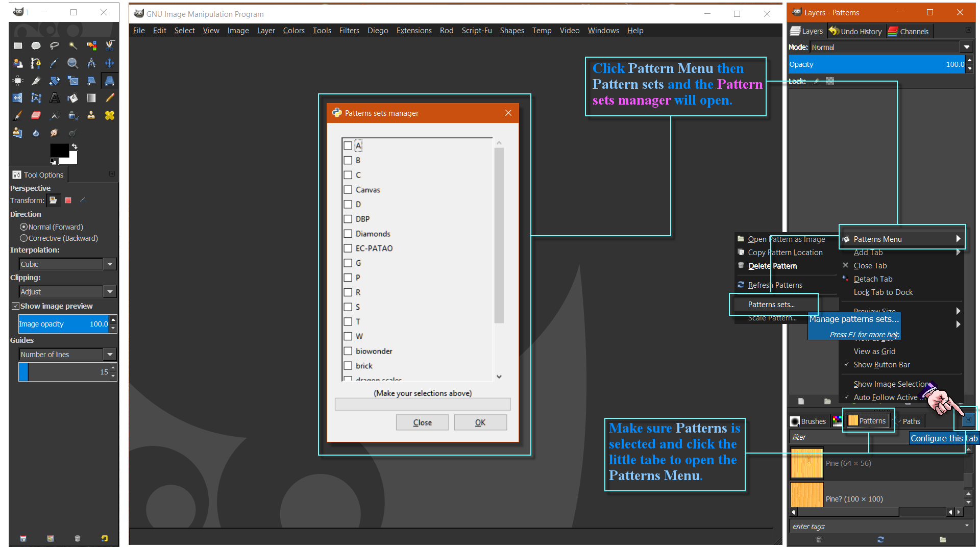
Task: Select Normal (Forward) direction radio button
Action: (x=23, y=227)
